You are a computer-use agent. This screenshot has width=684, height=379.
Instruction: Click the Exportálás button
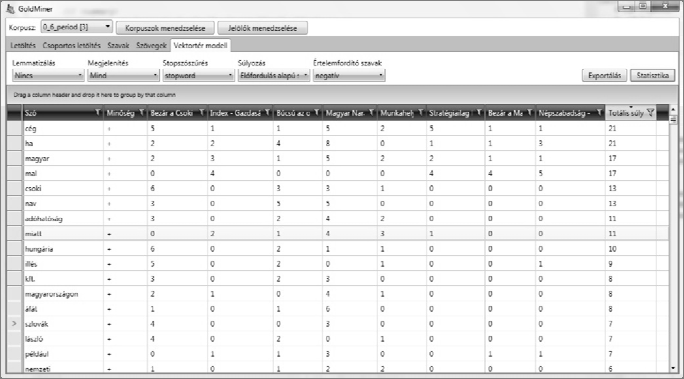click(604, 75)
